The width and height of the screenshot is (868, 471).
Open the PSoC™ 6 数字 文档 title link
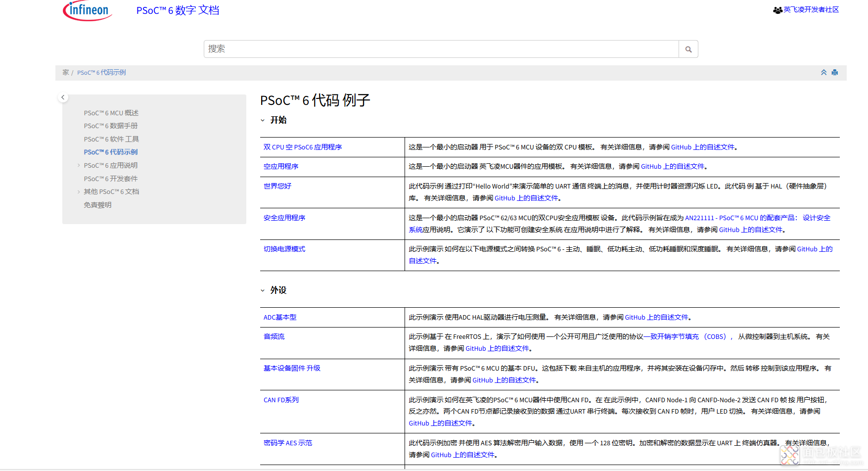(x=178, y=10)
